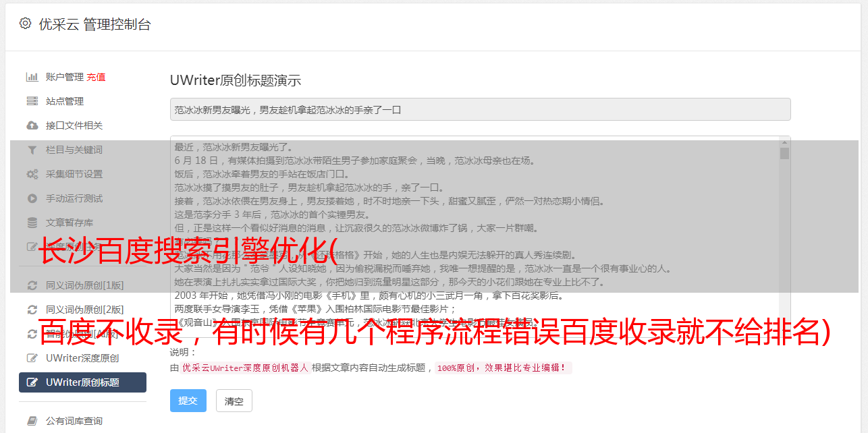Click the gear icon beside 优采云 管理控制台
868x433 pixels.
25,24
